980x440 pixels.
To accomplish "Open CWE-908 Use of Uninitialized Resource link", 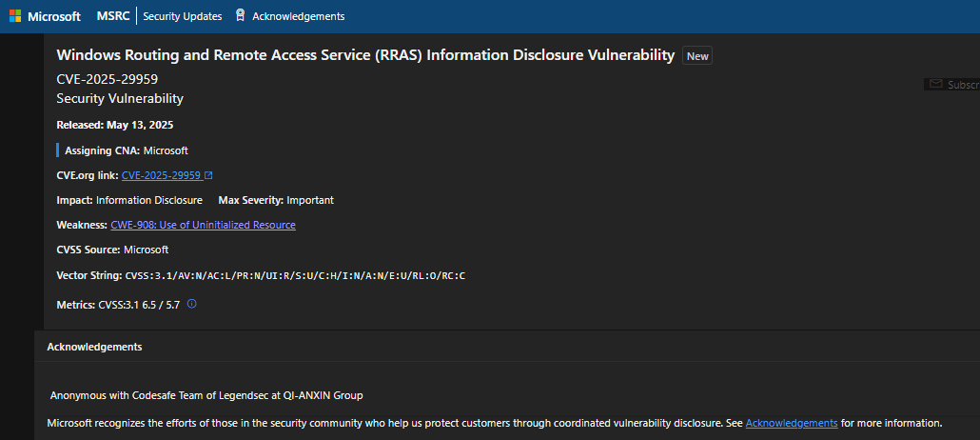I will pos(203,225).
